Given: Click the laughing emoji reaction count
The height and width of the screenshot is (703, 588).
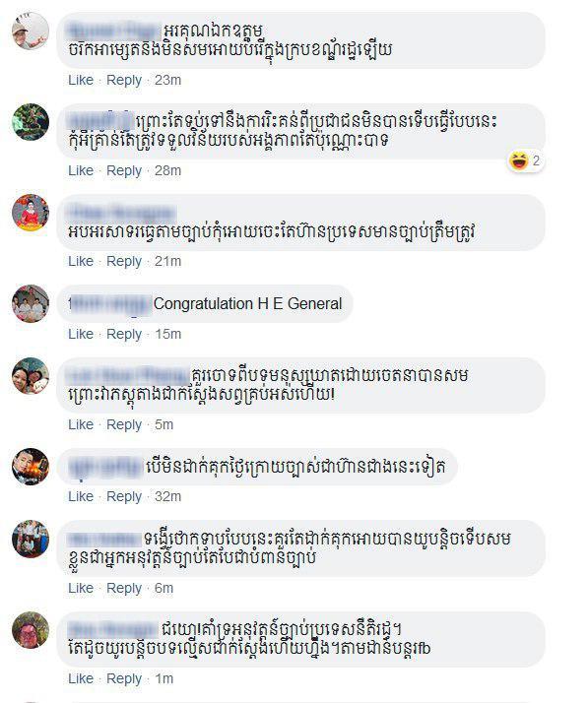Looking at the screenshot, I should pyautogui.click(x=526, y=160).
